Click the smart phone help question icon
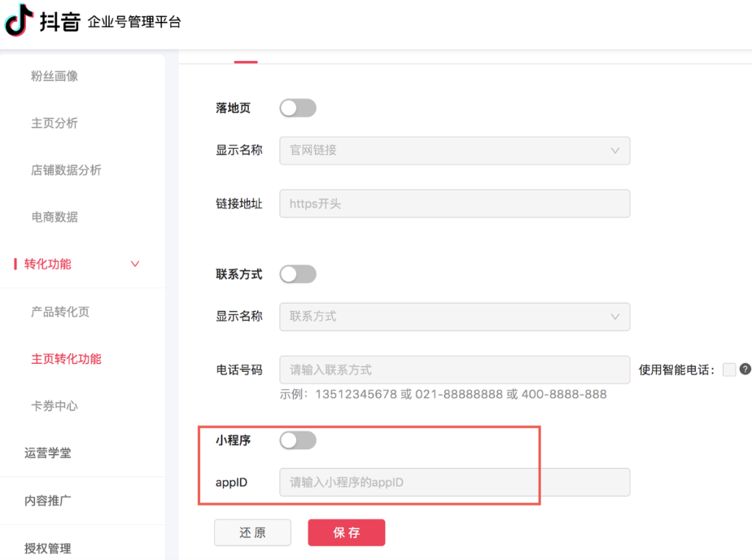 [745, 370]
